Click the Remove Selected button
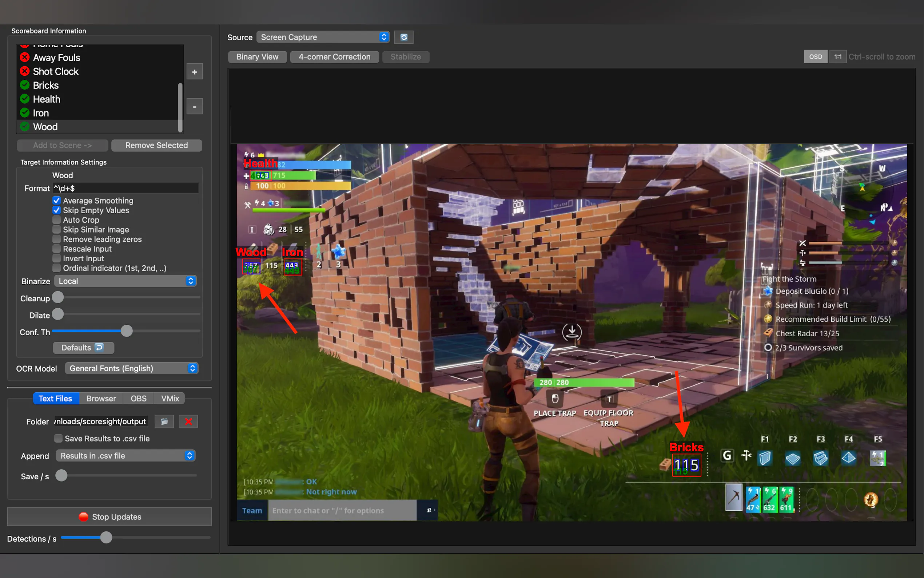The width and height of the screenshot is (924, 578). coord(157,145)
